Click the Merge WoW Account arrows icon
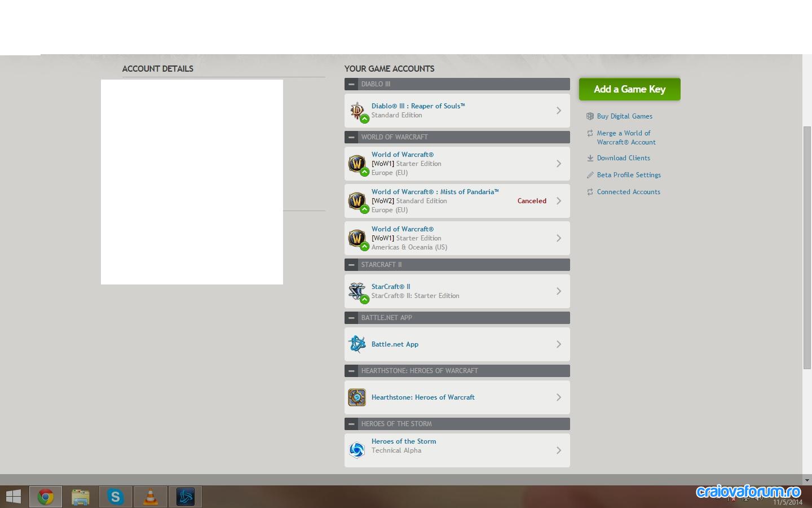The height and width of the screenshot is (508, 812). tap(590, 133)
